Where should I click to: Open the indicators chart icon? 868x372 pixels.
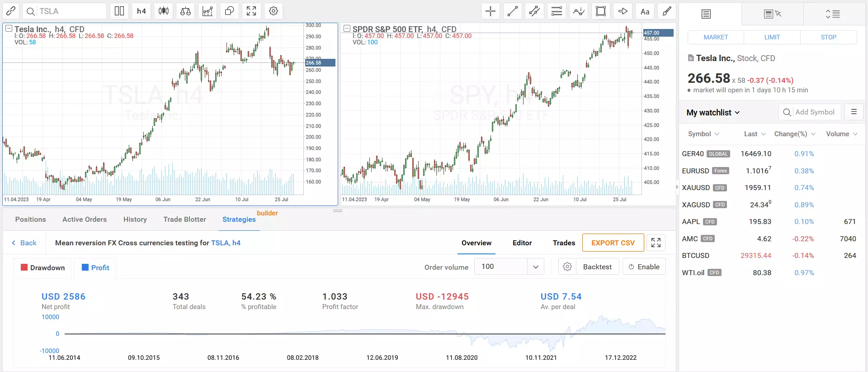[x=208, y=11]
